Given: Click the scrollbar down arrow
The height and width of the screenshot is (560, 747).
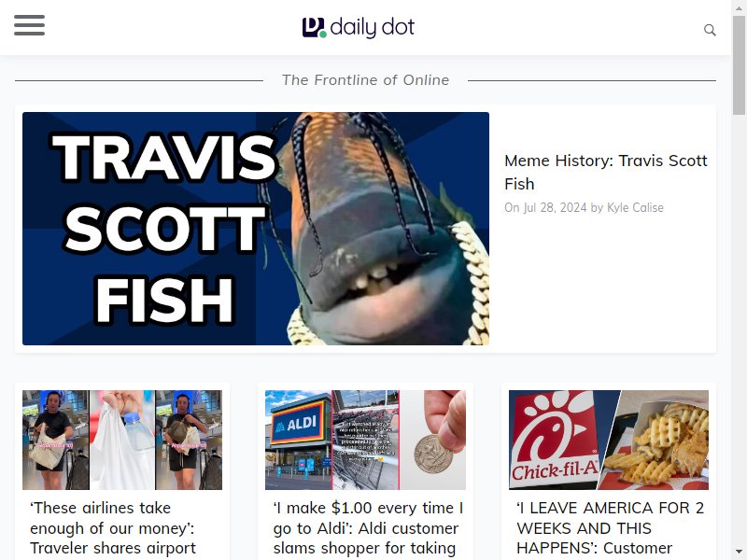Looking at the screenshot, I should (x=739, y=553).
